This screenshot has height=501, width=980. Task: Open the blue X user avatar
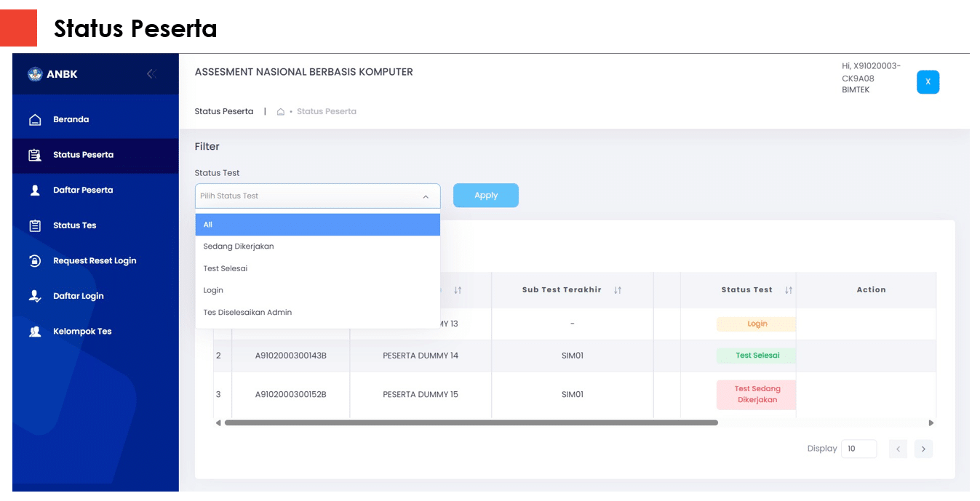tap(928, 82)
